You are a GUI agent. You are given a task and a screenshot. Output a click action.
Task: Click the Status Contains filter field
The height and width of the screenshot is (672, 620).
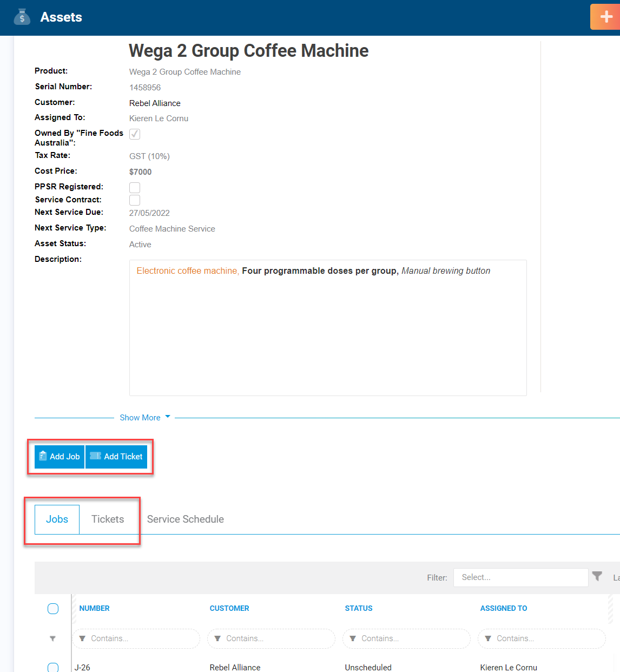click(x=407, y=638)
